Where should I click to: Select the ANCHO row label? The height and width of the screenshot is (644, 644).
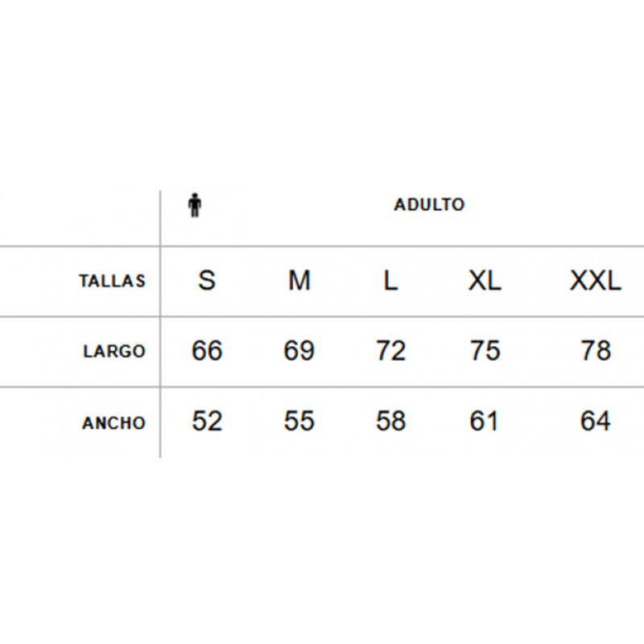pos(114,423)
